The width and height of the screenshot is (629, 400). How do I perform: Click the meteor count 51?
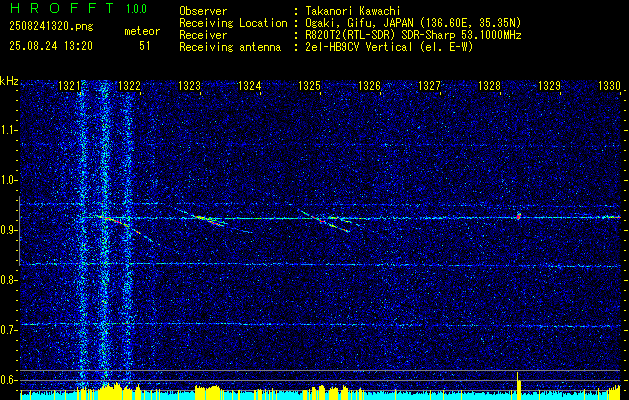point(145,46)
